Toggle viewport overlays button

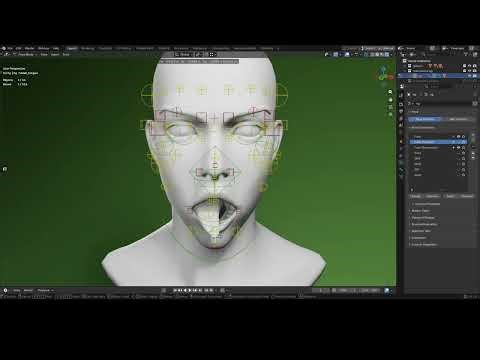(348, 54)
